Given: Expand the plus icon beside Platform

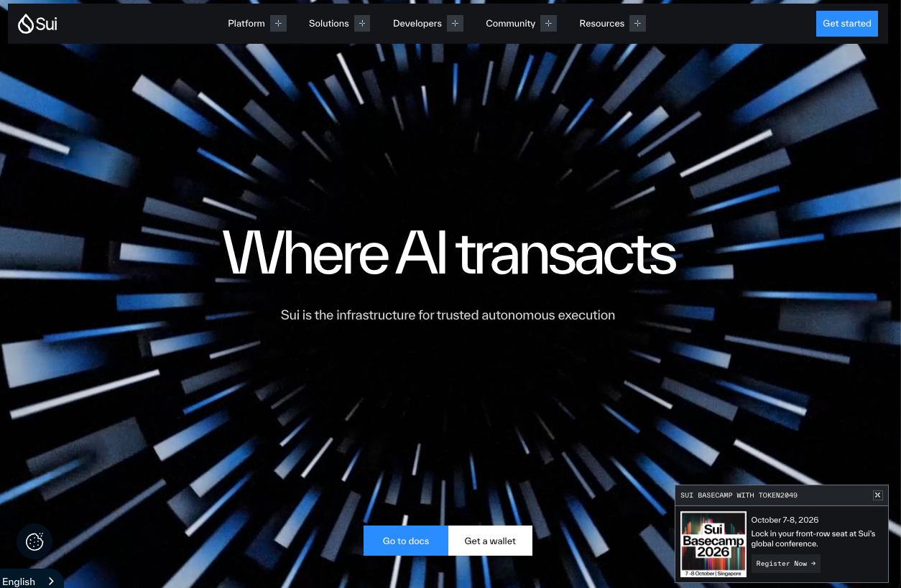Looking at the screenshot, I should click(x=279, y=24).
